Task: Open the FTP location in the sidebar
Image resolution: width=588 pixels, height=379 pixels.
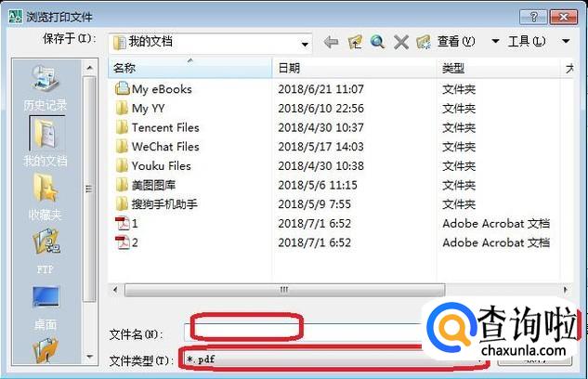Action: click(45, 251)
